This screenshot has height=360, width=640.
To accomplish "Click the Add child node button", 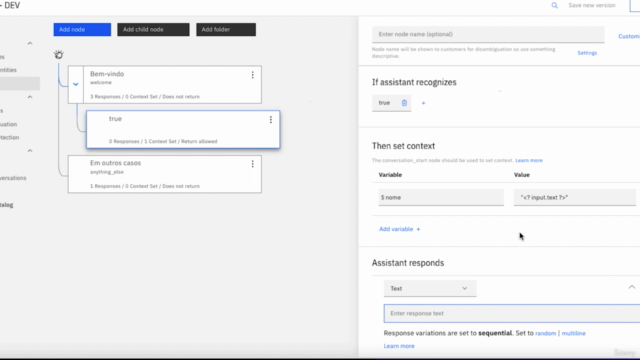I will 153,29.
